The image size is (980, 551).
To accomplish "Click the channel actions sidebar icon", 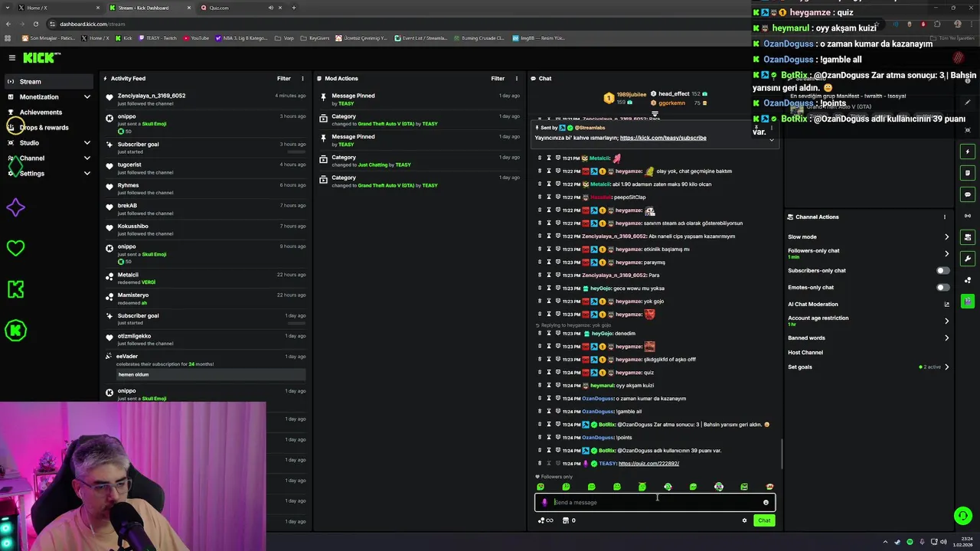I will coord(968,237).
